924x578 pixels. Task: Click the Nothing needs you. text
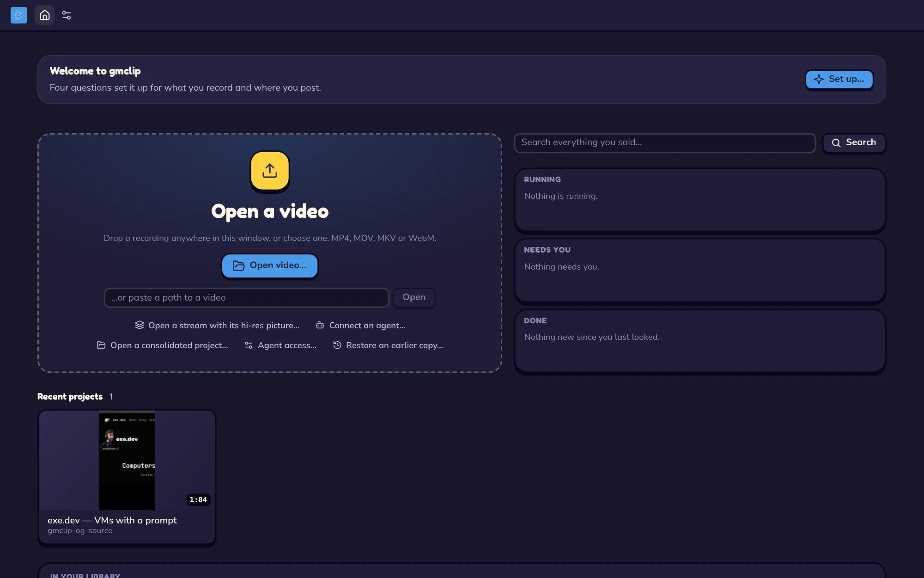pos(561,267)
